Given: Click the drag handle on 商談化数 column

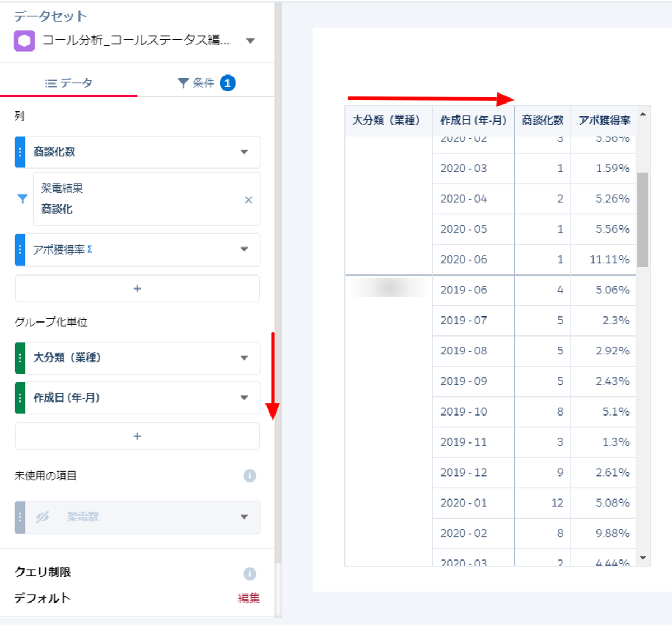Looking at the screenshot, I should [20, 152].
